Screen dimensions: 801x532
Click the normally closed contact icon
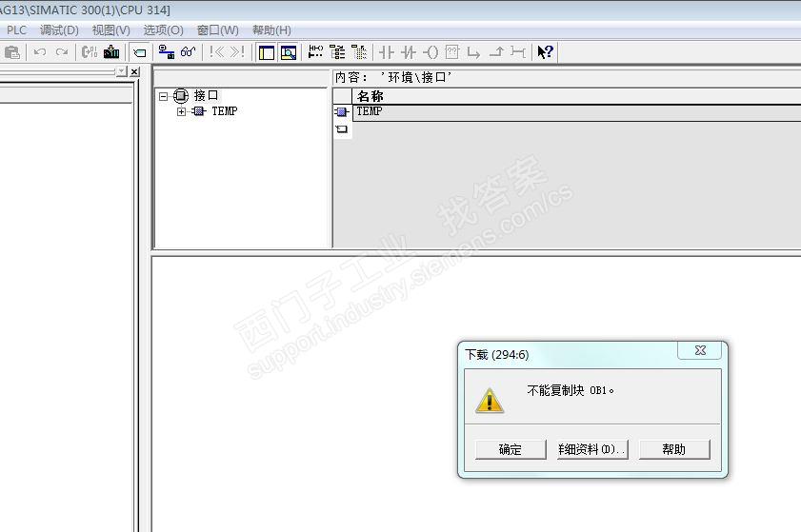[x=409, y=52]
